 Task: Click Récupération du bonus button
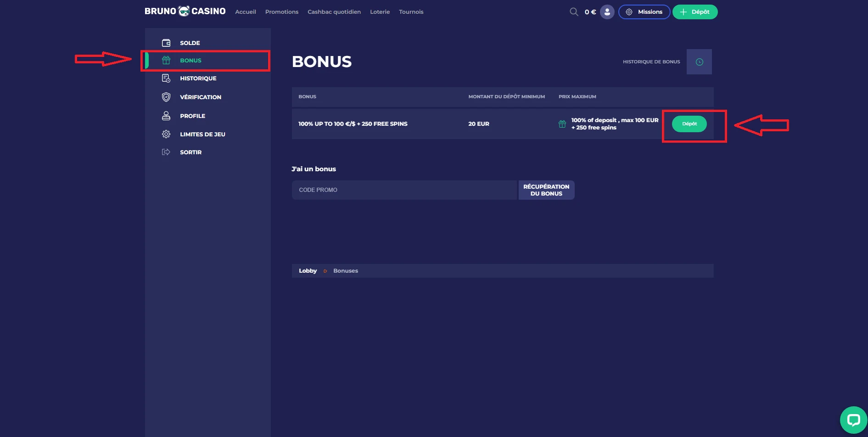click(546, 190)
